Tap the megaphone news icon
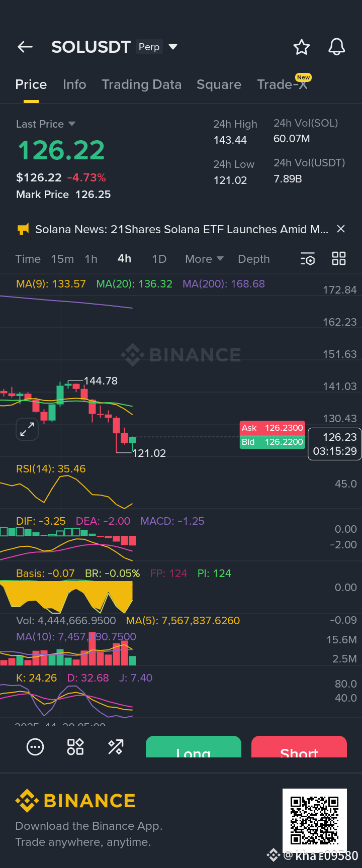 coord(23,229)
